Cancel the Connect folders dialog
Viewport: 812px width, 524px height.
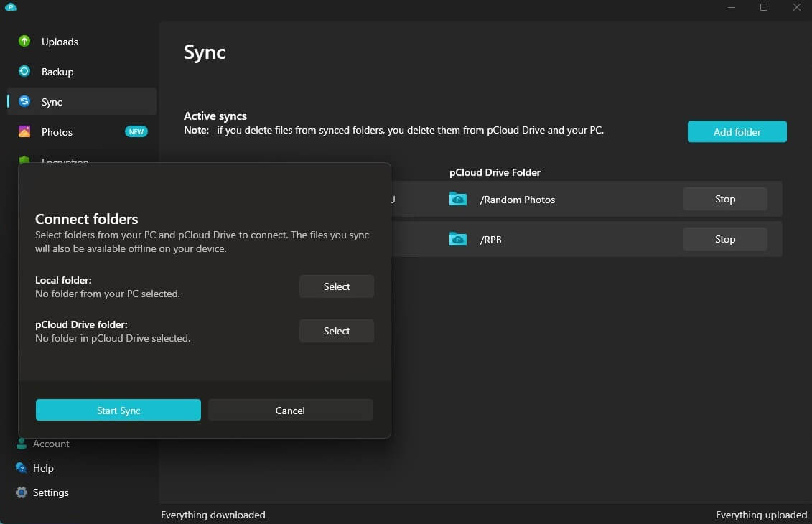290,410
